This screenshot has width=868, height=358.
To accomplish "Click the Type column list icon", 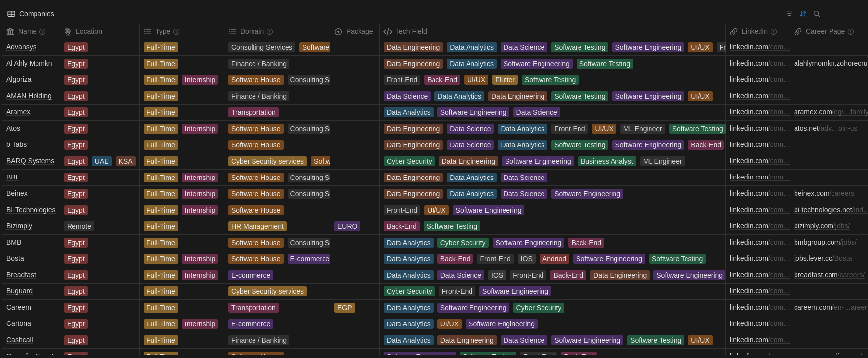I will 147,32.
